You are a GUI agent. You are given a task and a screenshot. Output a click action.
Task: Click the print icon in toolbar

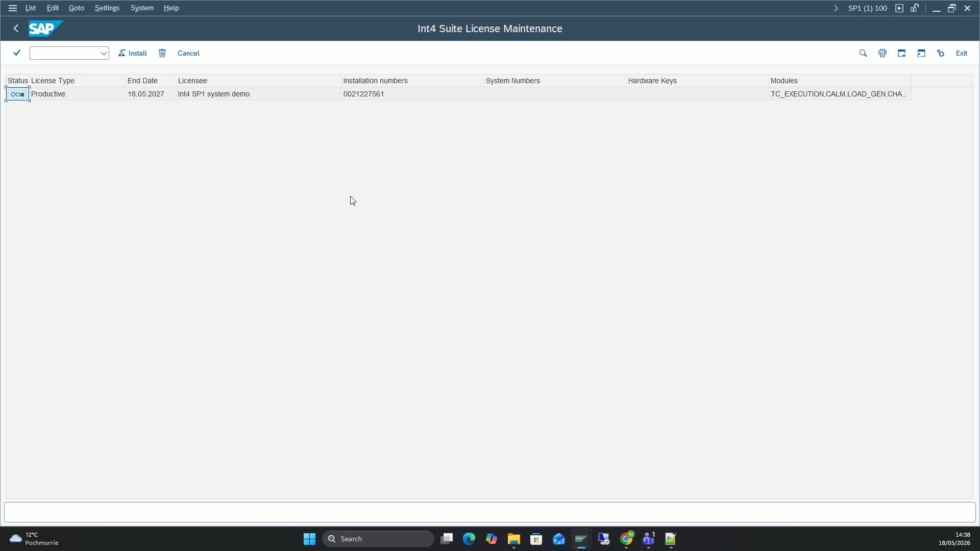coord(883,53)
